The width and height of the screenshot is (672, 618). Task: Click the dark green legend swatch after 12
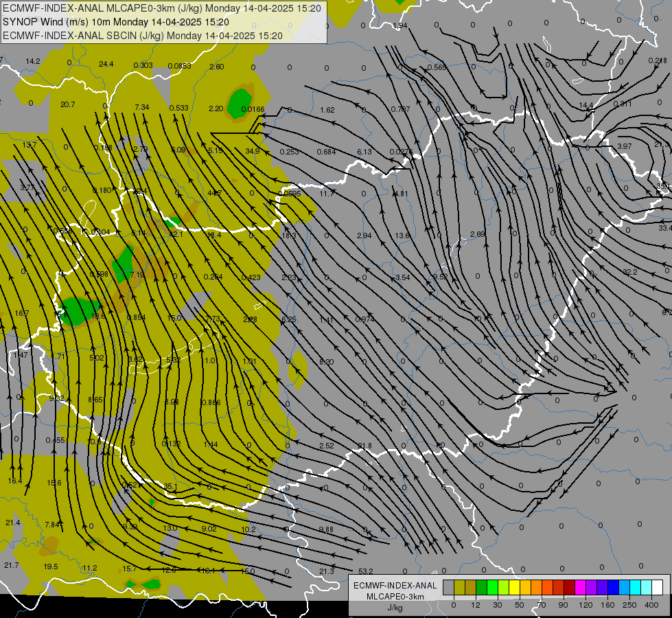481,587
